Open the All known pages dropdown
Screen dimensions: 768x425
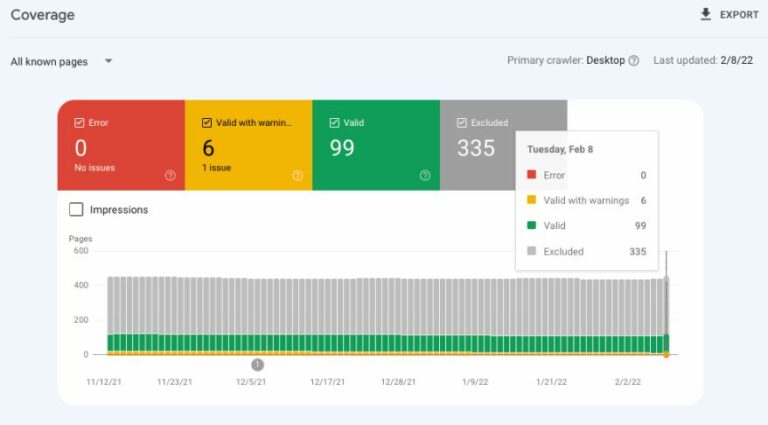pyautogui.click(x=62, y=62)
